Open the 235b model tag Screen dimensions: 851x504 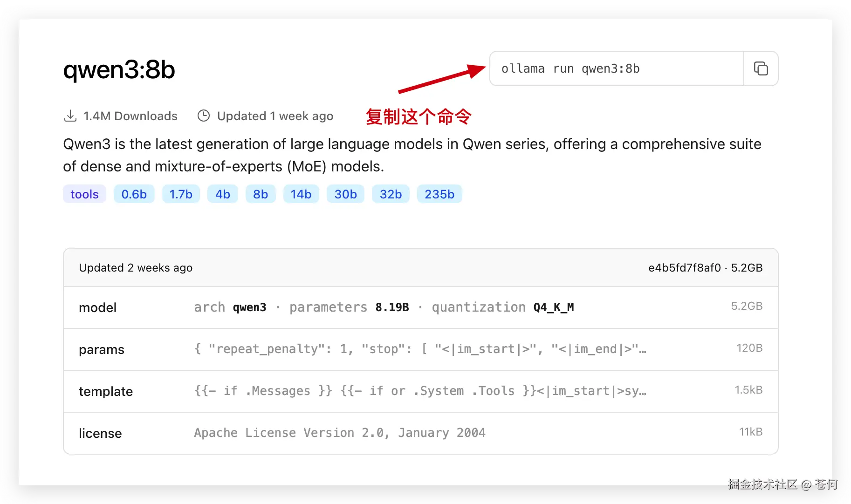439,194
